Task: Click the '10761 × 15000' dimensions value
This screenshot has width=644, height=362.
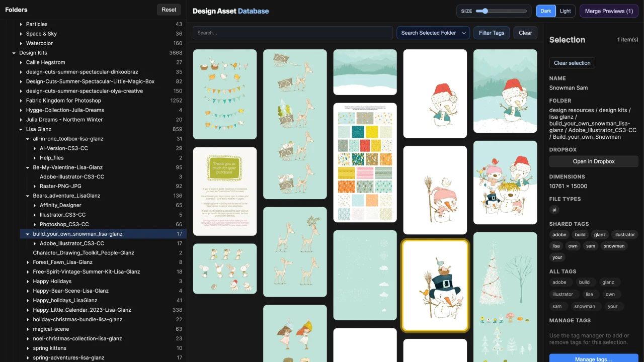Action: 568,186
